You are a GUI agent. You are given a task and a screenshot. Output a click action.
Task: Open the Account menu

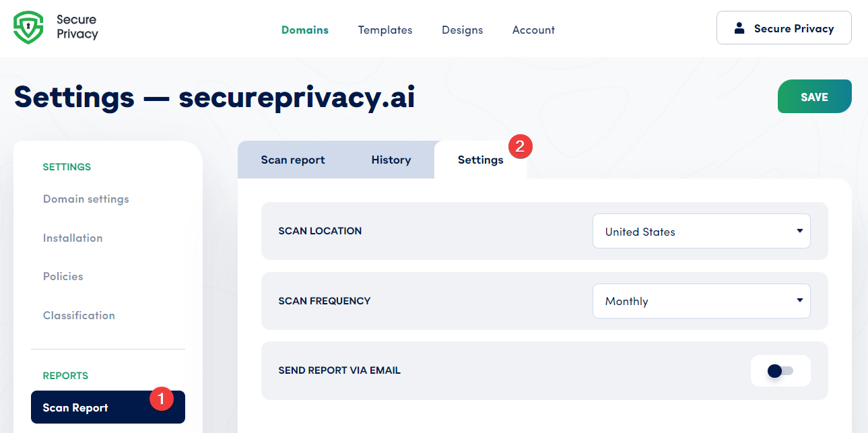(x=533, y=30)
